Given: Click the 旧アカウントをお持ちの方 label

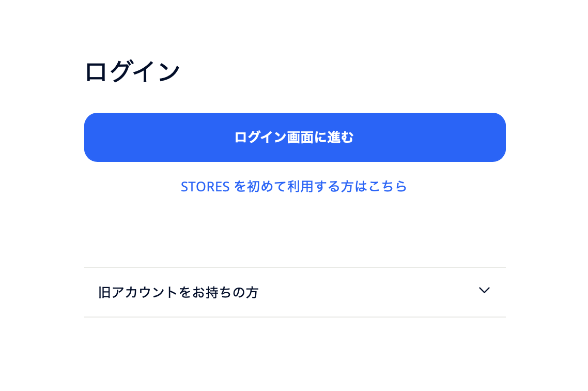Looking at the screenshot, I should pyautogui.click(x=178, y=293).
